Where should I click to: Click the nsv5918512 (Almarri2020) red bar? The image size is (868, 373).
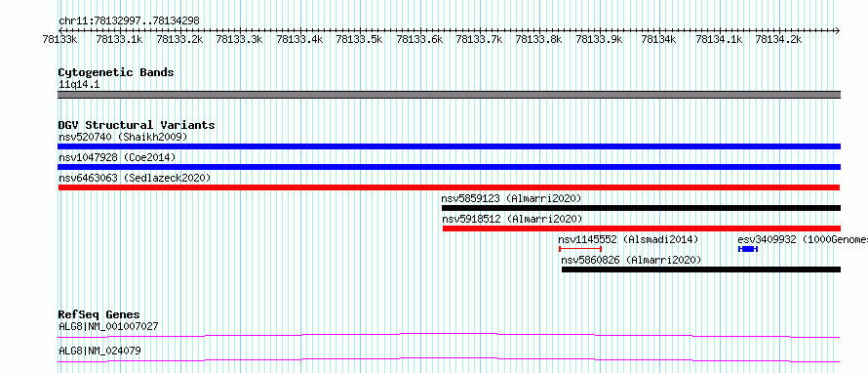coord(642,228)
